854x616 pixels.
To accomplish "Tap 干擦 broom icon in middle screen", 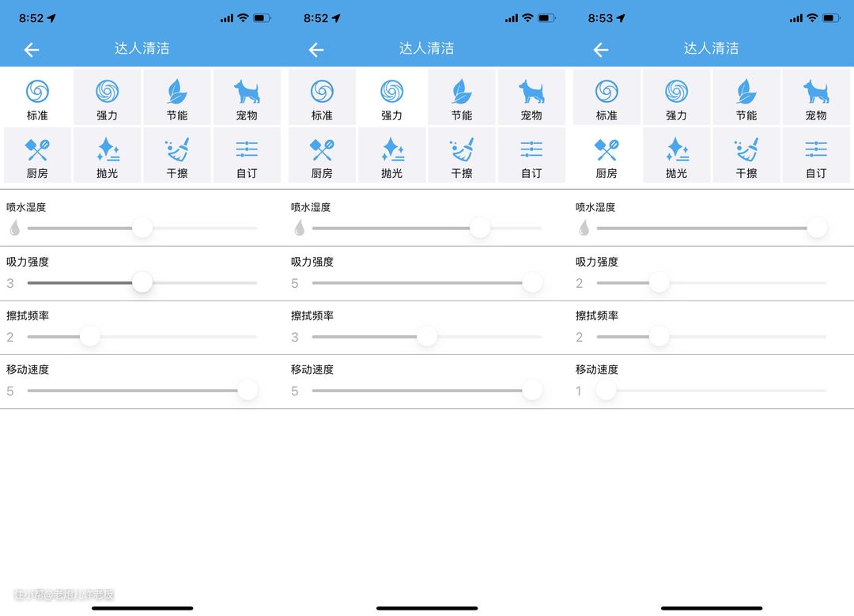I will tap(462, 149).
